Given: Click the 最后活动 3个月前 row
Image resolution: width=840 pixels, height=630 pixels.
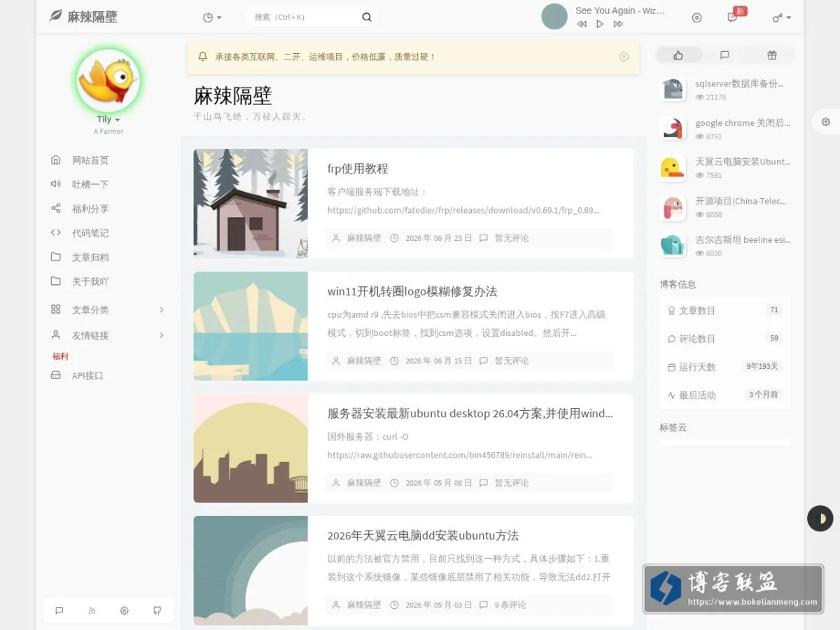Looking at the screenshot, I should (x=724, y=395).
